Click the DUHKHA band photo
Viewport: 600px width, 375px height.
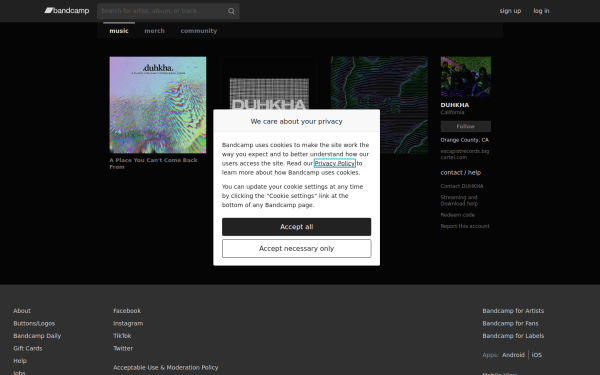point(465,77)
